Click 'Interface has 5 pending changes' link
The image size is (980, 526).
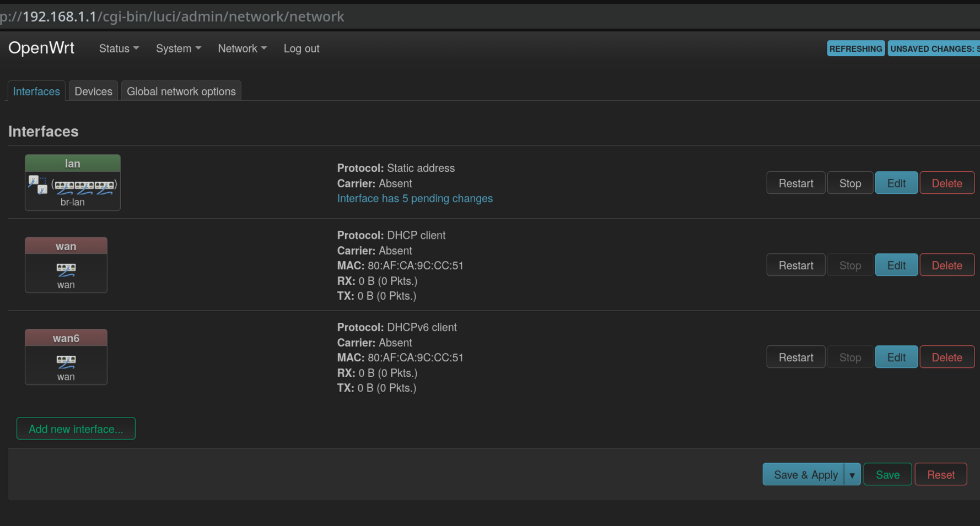pyautogui.click(x=415, y=198)
